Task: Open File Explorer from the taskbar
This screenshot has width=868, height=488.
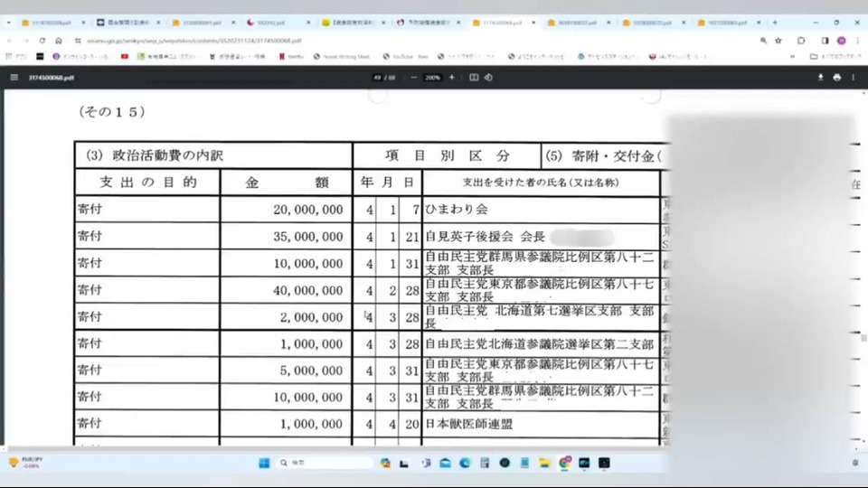Action: (544, 463)
